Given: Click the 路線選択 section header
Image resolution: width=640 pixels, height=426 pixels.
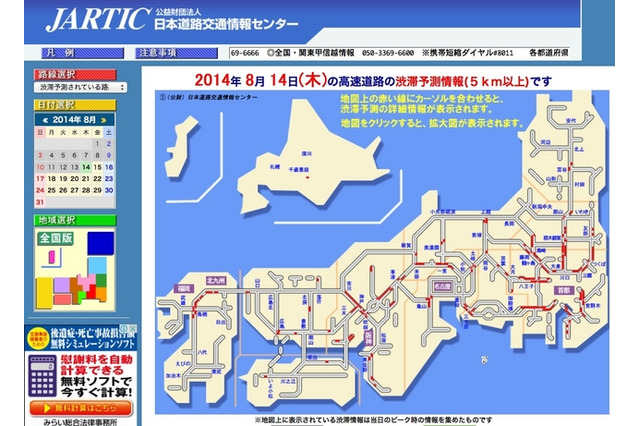Looking at the screenshot, I should (75, 75).
